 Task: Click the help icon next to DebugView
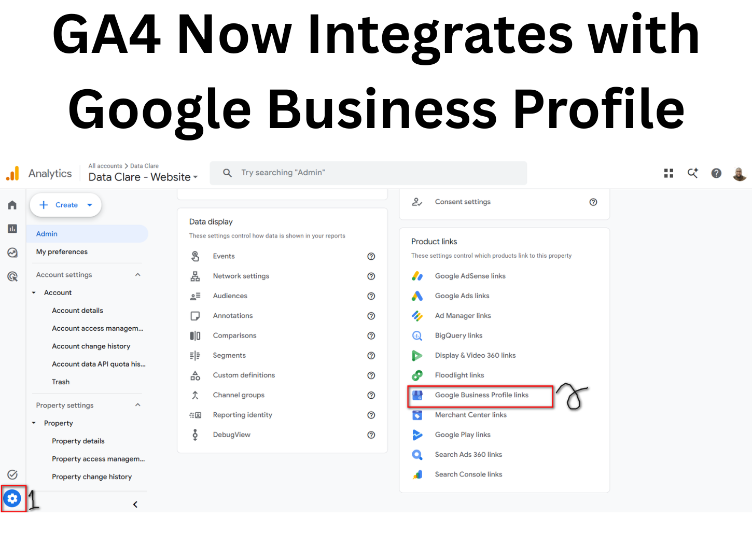[x=371, y=435]
